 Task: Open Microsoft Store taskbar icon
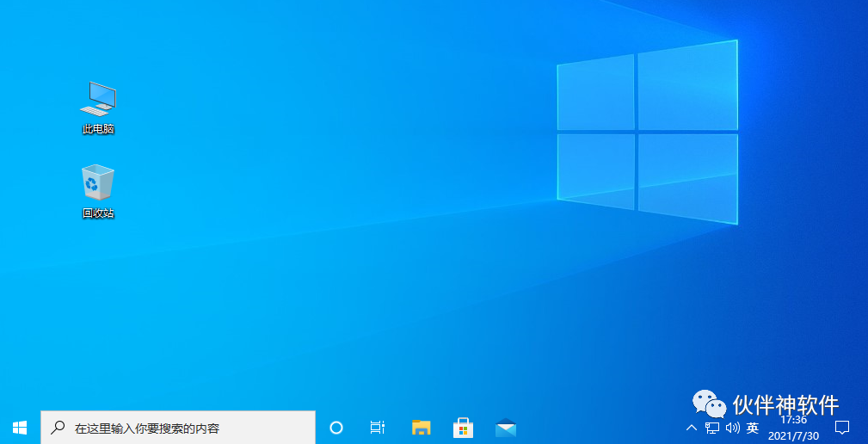pos(464,428)
